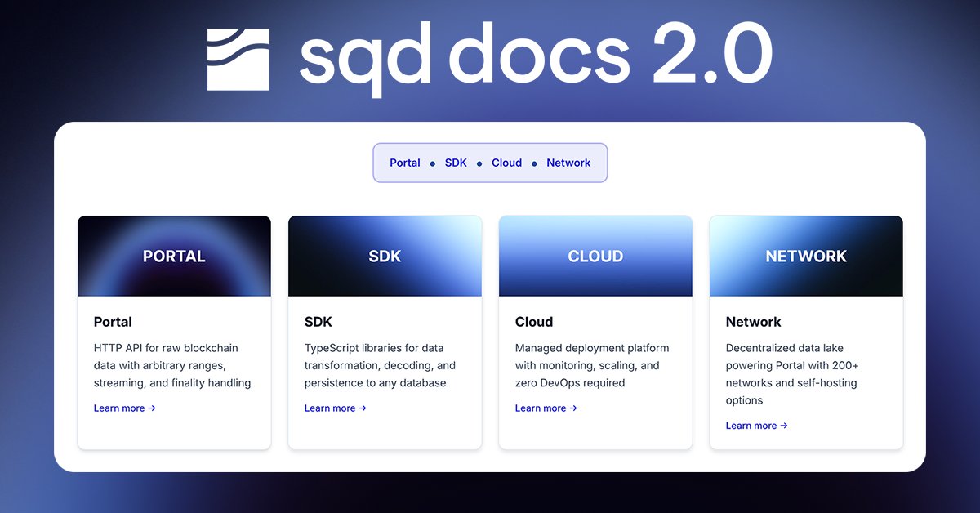Click the sqd logo icon

(x=238, y=60)
